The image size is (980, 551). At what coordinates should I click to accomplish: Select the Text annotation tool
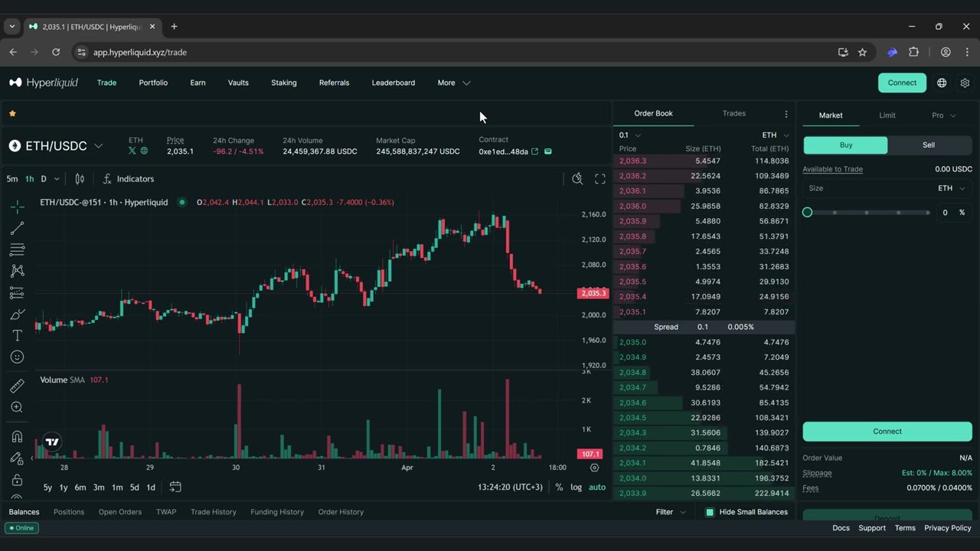[x=17, y=335]
